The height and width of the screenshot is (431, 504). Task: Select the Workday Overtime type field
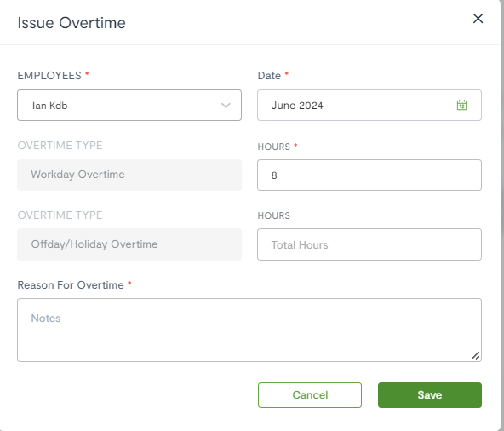[129, 175]
